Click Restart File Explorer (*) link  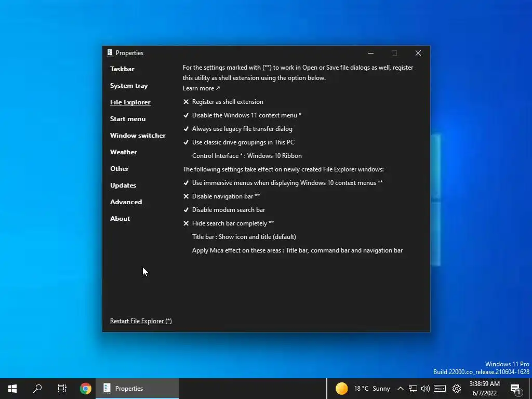[x=141, y=321]
